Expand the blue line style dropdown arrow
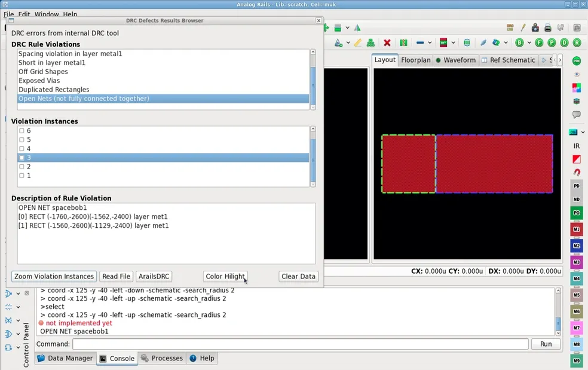588x370 pixels. point(430,43)
